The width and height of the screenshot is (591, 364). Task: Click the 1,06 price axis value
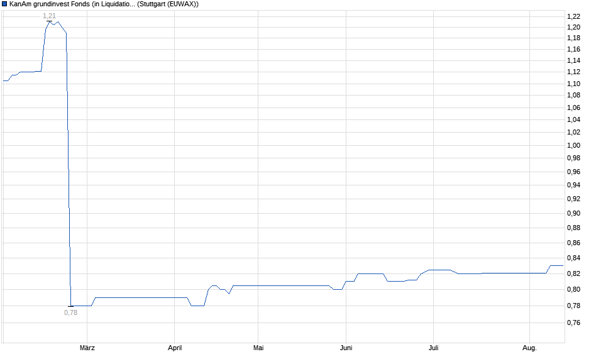(573, 108)
